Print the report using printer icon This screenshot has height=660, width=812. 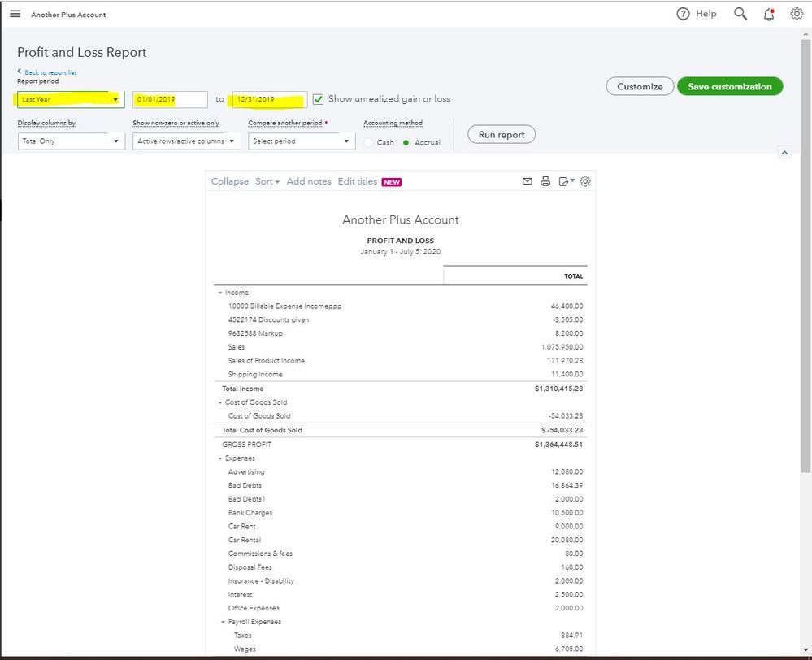click(545, 181)
